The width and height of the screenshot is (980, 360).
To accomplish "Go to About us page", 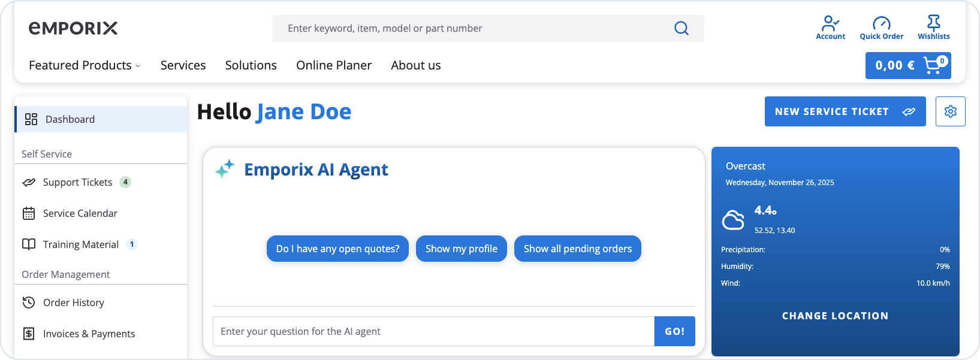I will click(x=416, y=65).
